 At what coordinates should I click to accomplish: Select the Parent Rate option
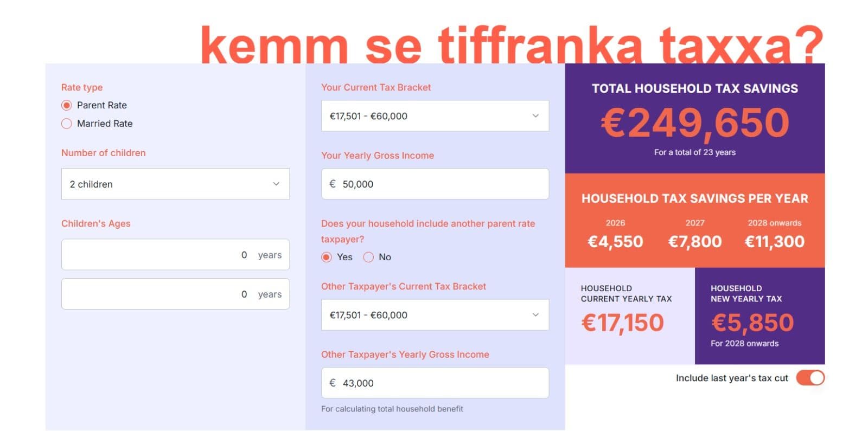tap(67, 105)
